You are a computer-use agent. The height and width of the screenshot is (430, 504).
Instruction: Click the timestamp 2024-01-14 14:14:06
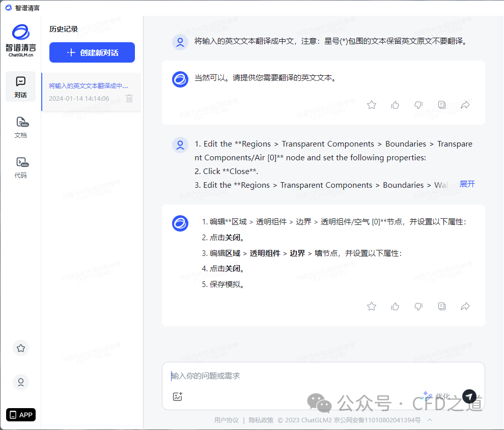coord(79,98)
